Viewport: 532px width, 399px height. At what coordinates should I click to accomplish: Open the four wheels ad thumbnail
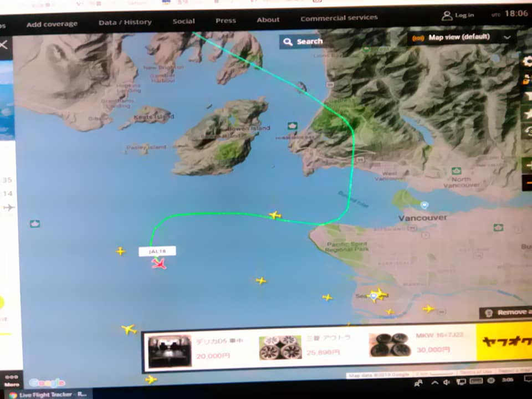pos(280,347)
